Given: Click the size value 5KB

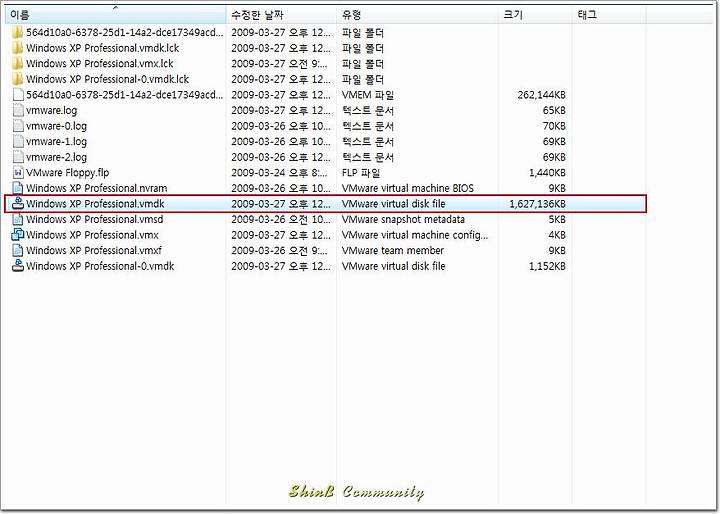Looking at the screenshot, I should point(557,219).
